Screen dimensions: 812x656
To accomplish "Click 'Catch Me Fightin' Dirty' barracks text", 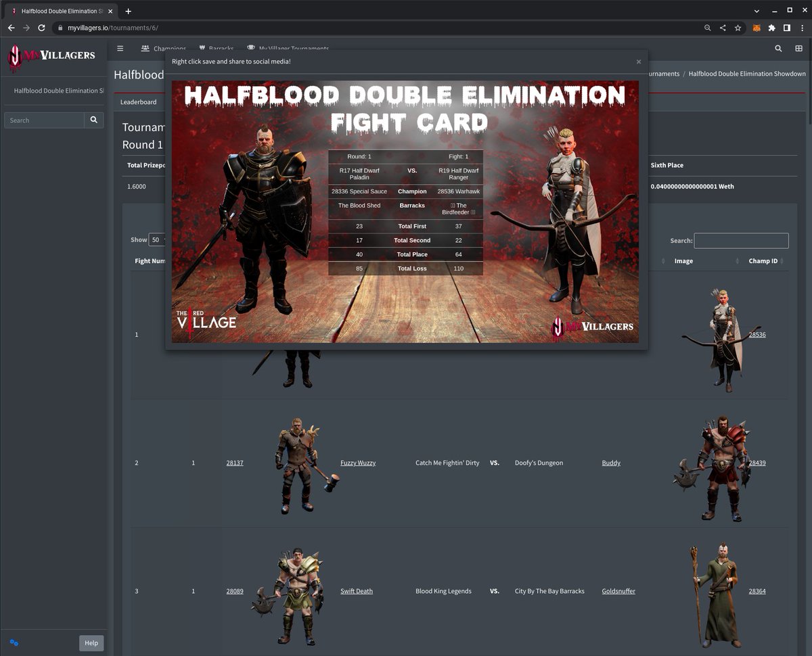I will 447,463.
